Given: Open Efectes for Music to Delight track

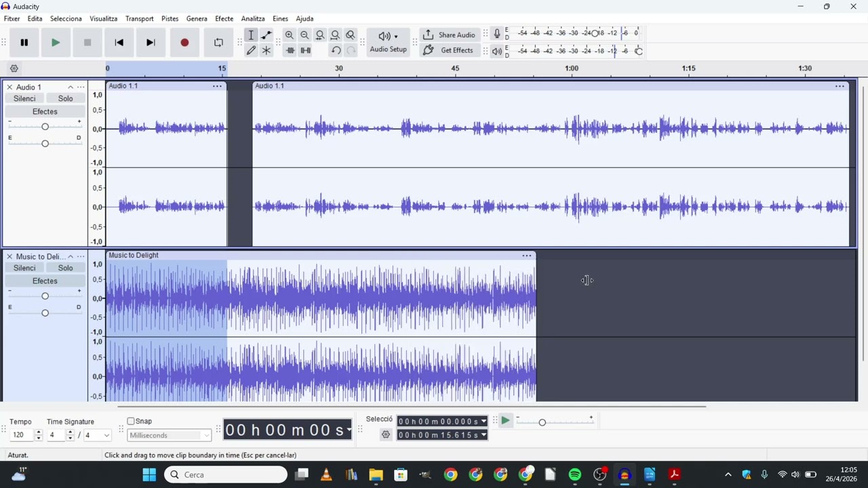Looking at the screenshot, I should tap(45, 281).
